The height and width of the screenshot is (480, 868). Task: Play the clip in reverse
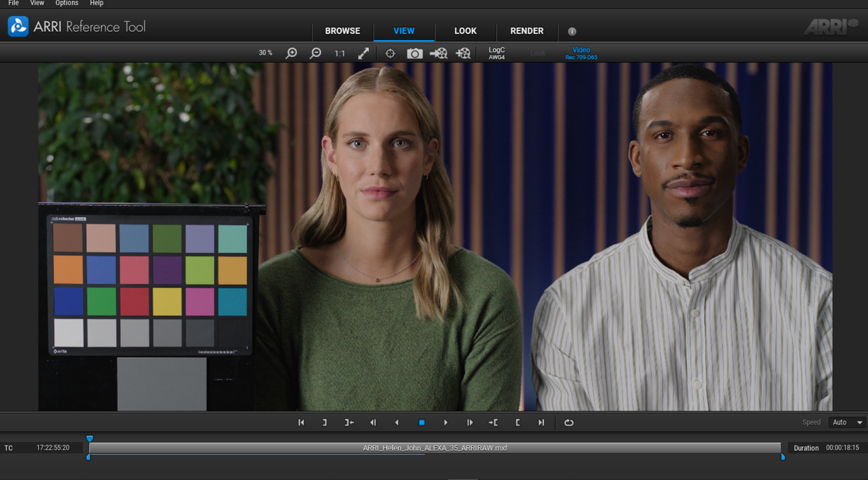(x=397, y=422)
